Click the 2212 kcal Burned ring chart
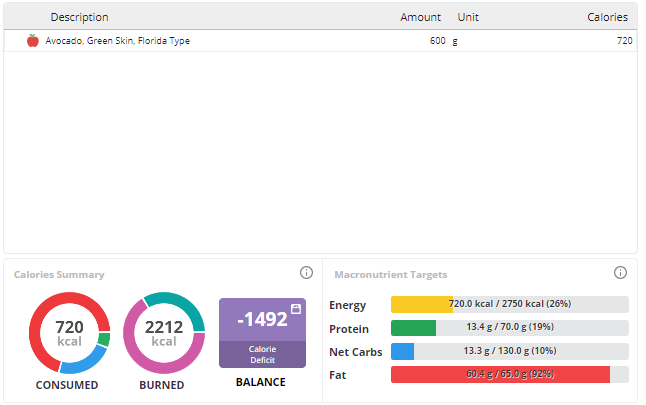 pyautogui.click(x=164, y=333)
